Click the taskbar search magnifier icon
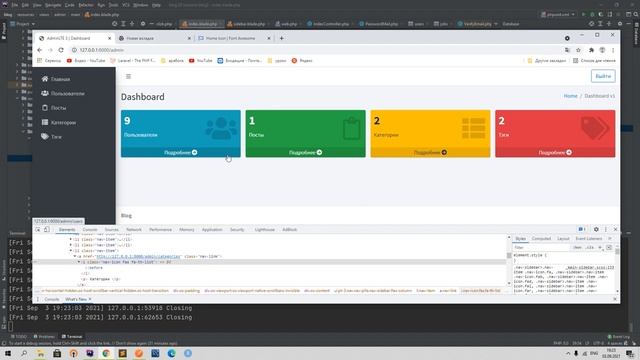This screenshot has width=640, height=360. coord(24,353)
